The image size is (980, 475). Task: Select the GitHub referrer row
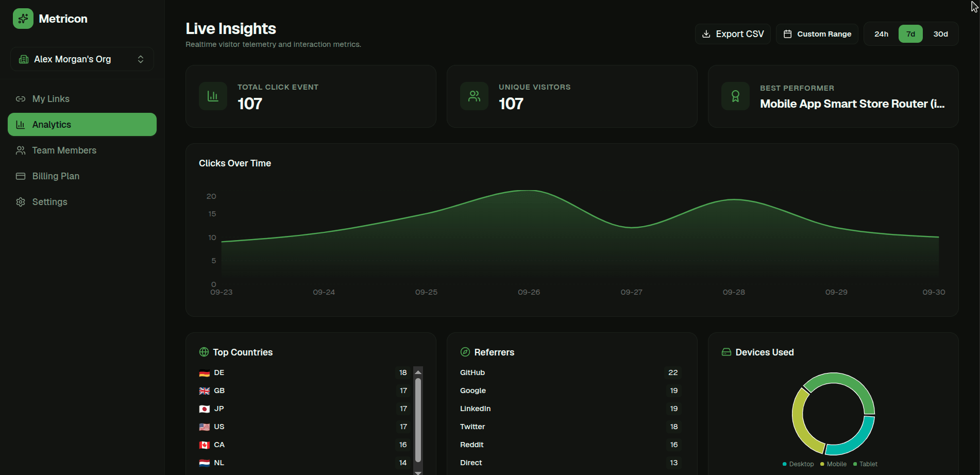(571, 372)
